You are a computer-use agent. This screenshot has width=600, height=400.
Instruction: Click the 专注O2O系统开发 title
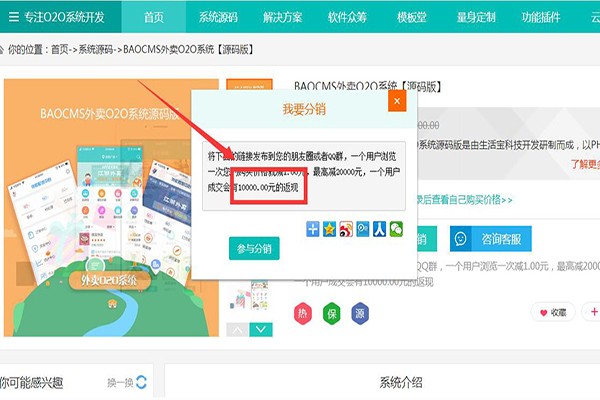(x=64, y=17)
